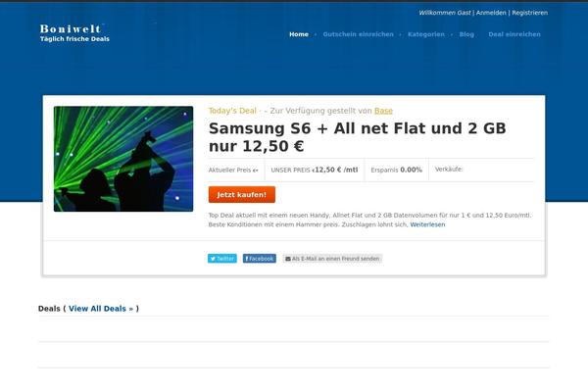This screenshot has width=588, height=392.
Task: Go to Gutschein einreichen page
Action: (x=358, y=34)
